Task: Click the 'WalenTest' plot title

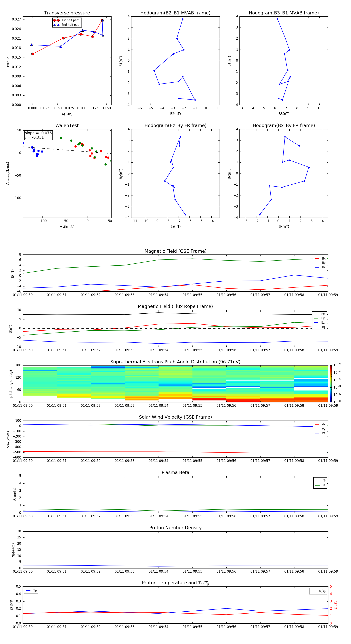Action: [x=67, y=125]
